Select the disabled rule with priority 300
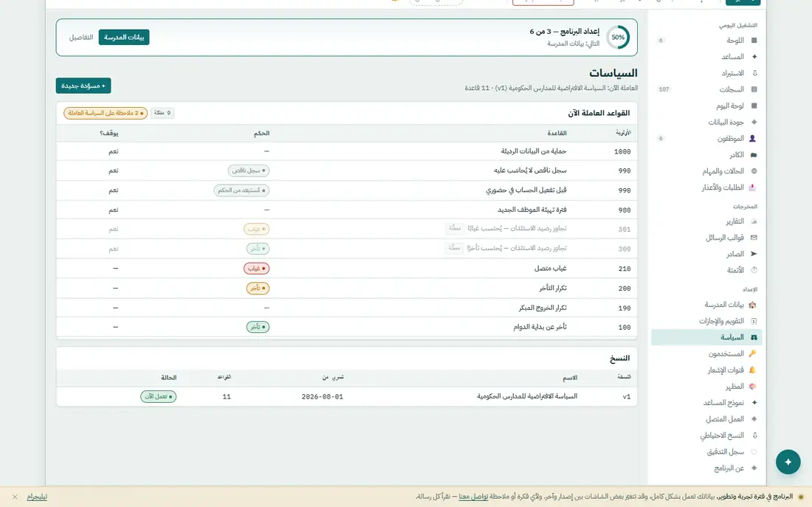The image size is (812, 507). pos(346,249)
